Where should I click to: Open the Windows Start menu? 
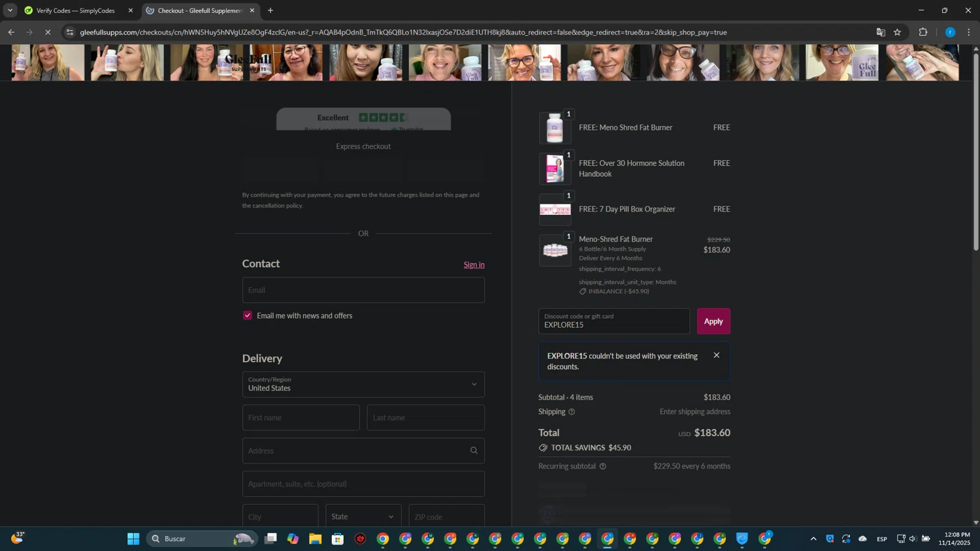coord(133,539)
